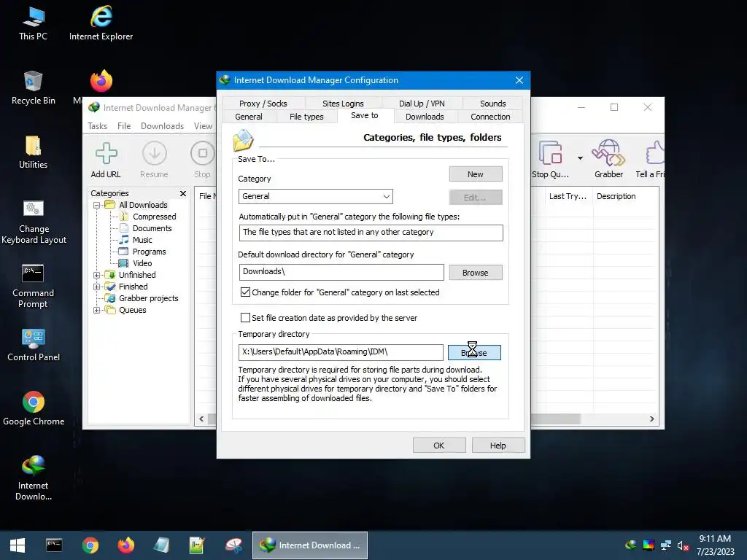Click the Windows Start button

pyautogui.click(x=18, y=545)
